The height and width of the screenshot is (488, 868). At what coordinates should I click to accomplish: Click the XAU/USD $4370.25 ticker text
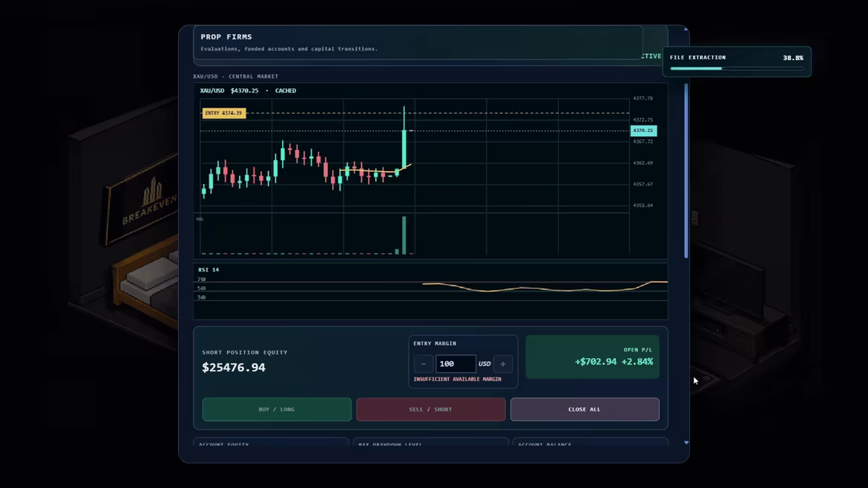229,90
